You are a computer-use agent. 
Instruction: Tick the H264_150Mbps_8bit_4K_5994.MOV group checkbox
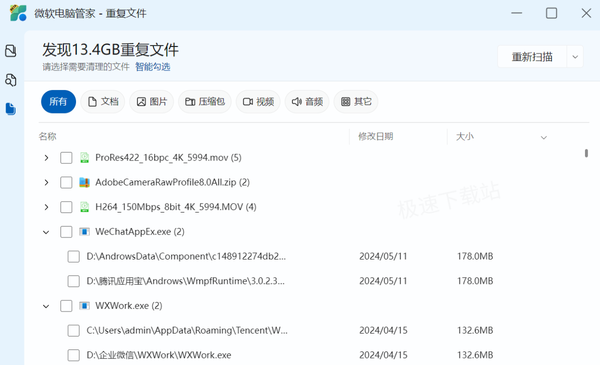(66, 207)
